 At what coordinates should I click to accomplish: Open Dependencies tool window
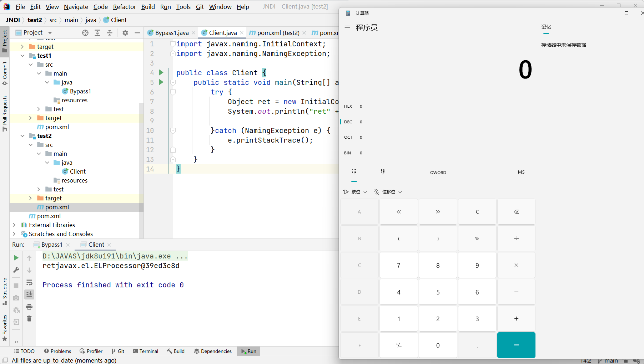pyautogui.click(x=213, y=351)
